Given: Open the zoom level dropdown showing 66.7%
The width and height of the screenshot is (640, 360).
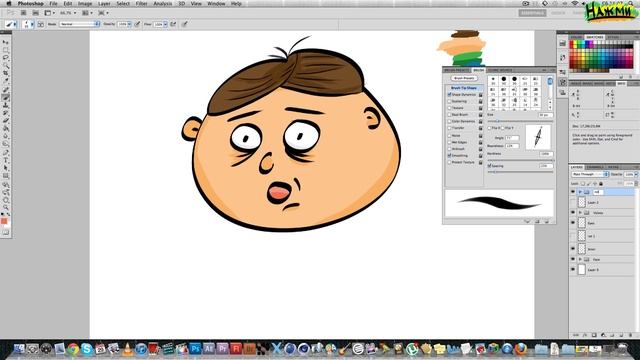Looking at the screenshot, I should 68,13.
